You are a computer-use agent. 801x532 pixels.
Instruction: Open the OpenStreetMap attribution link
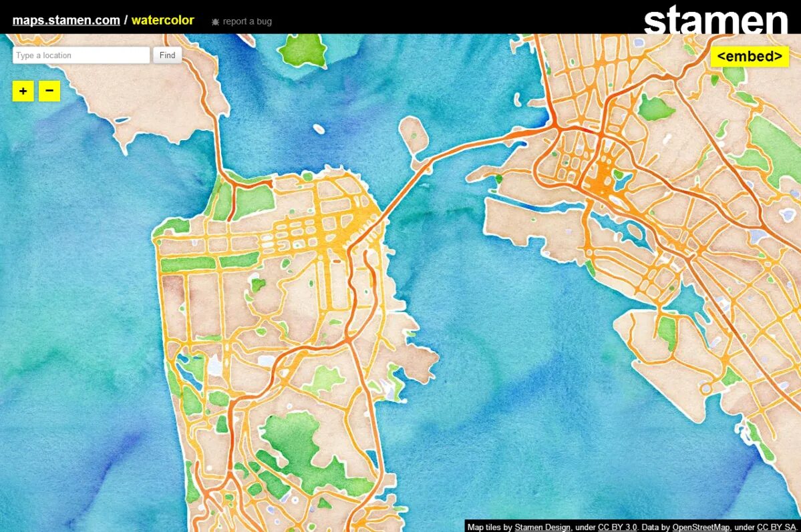point(701,527)
